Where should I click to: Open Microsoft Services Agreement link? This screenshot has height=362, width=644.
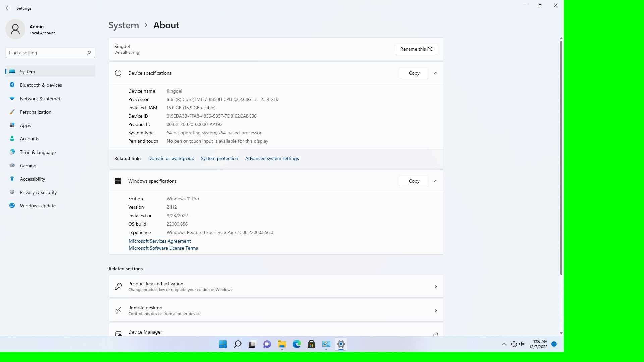160,241
